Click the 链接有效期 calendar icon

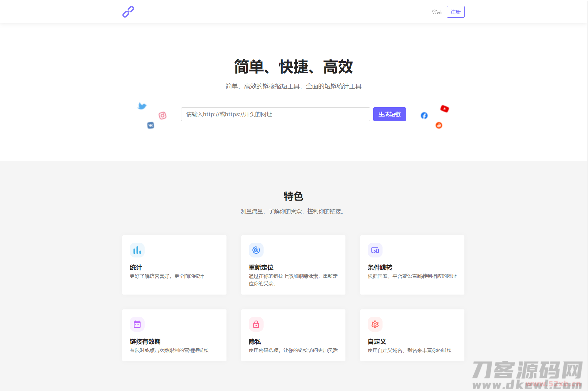pos(137,324)
